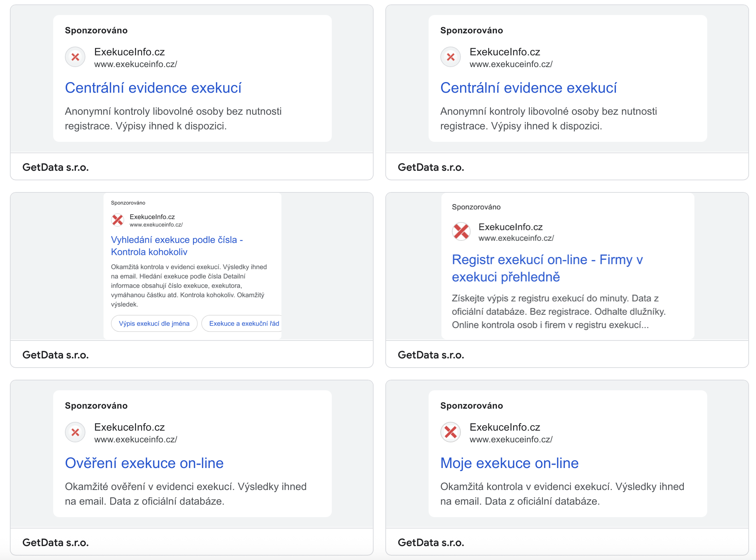Open 'Registr exekucí on-line - Firmy v exekuci přehledně' link
The height and width of the screenshot is (560, 756).
(547, 268)
